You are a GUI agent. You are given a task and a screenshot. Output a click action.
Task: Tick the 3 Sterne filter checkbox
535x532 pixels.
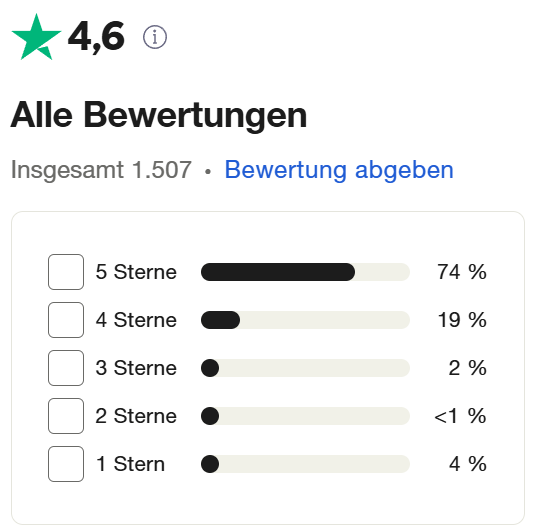point(66,368)
